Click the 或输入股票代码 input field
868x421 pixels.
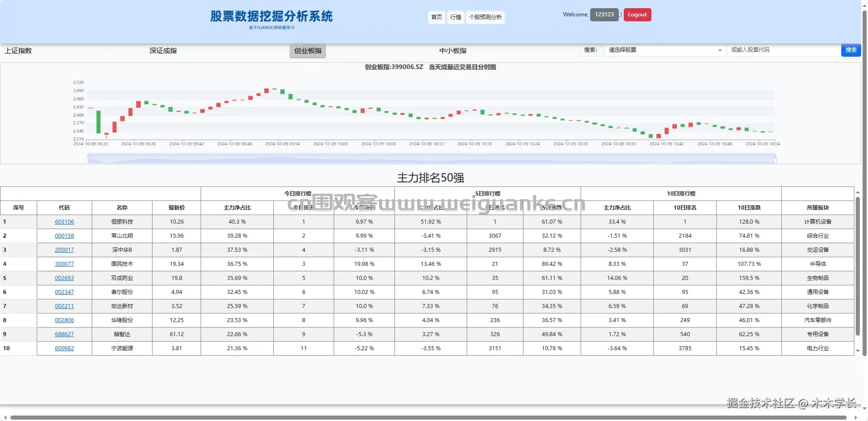[x=784, y=50]
